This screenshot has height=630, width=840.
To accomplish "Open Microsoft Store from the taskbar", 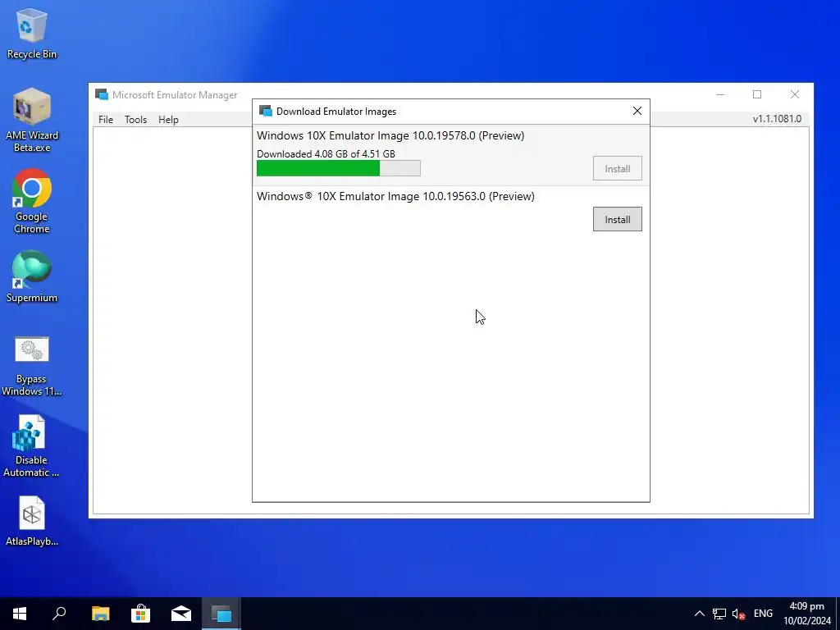I will pyautogui.click(x=140, y=614).
